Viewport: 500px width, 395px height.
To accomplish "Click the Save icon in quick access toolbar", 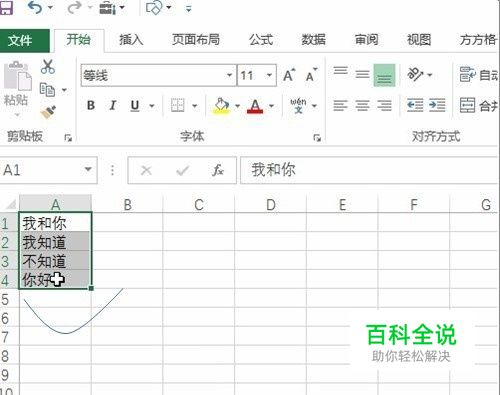I will click(x=6, y=7).
